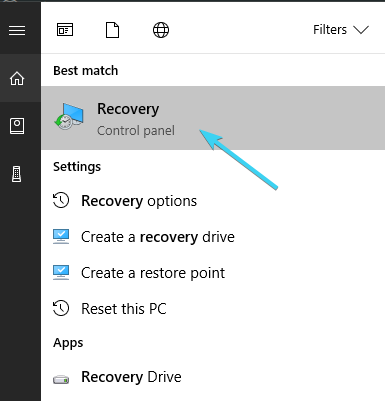This screenshot has height=401, width=385.
Task: Open the Notebook icon in the sidebar
Action: [17, 126]
